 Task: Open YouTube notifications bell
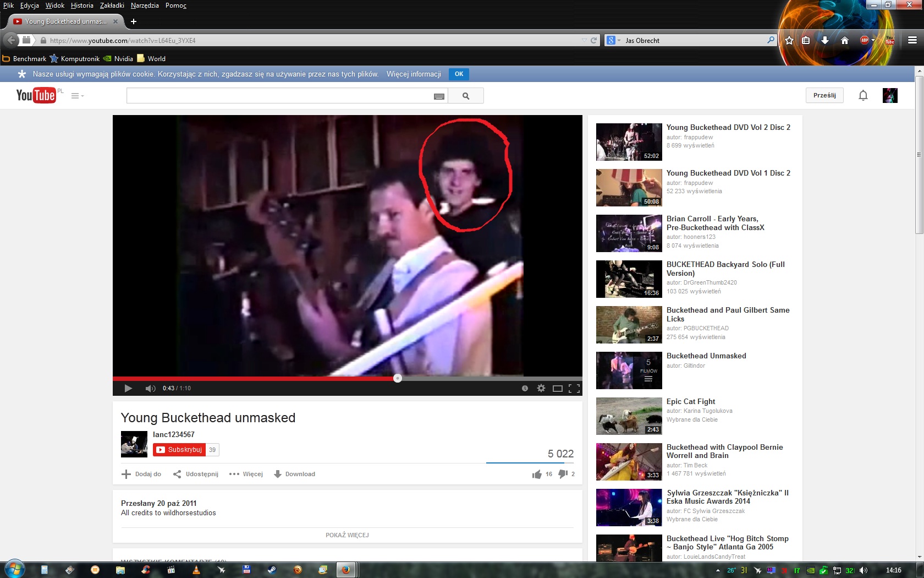[x=863, y=95]
